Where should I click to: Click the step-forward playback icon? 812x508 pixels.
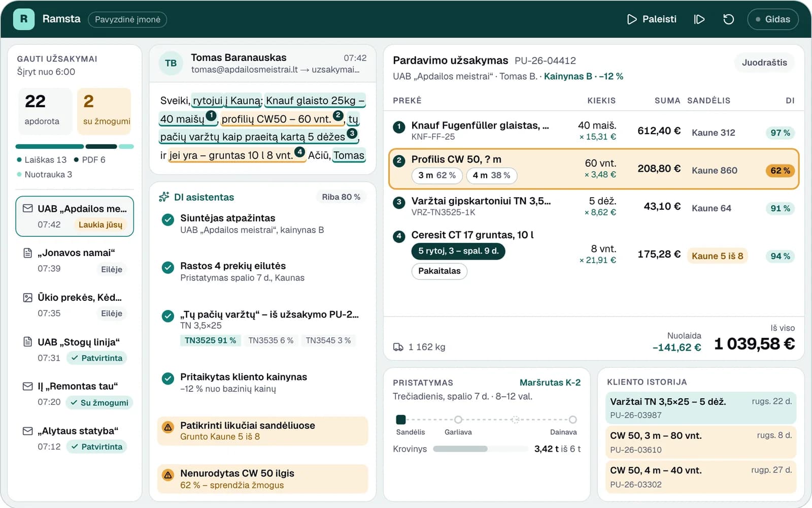(699, 19)
